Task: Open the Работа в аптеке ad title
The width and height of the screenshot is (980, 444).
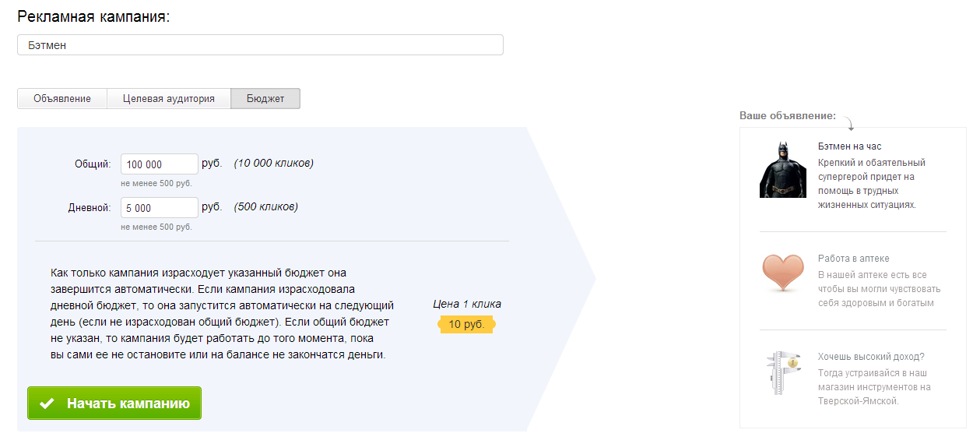Action: click(x=853, y=259)
